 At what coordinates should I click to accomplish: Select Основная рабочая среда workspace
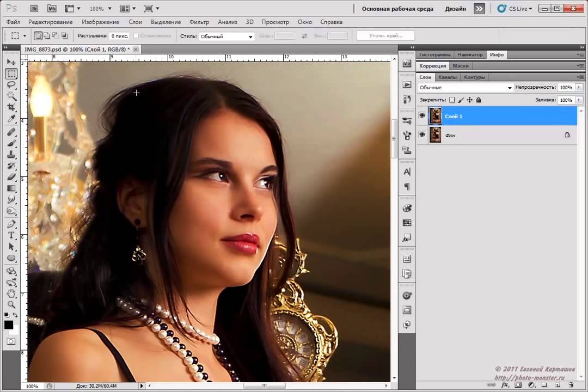pyautogui.click(x=397, y=9)
